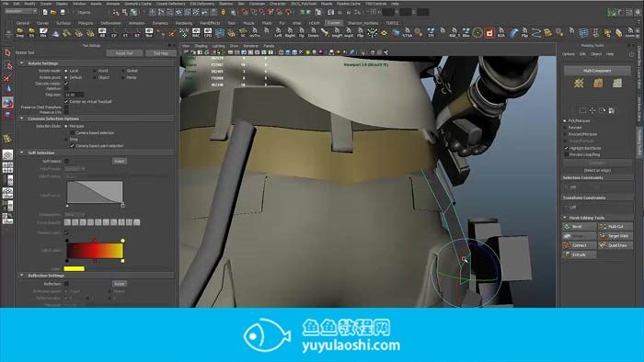The height and width of the screenshot is (362, 644).
Task: Open the folder icon in the status line
Action: [53, 12]
